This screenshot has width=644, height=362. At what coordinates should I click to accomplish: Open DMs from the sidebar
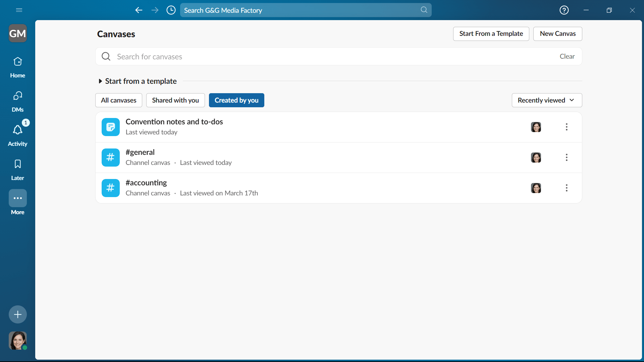coord(17,100)
